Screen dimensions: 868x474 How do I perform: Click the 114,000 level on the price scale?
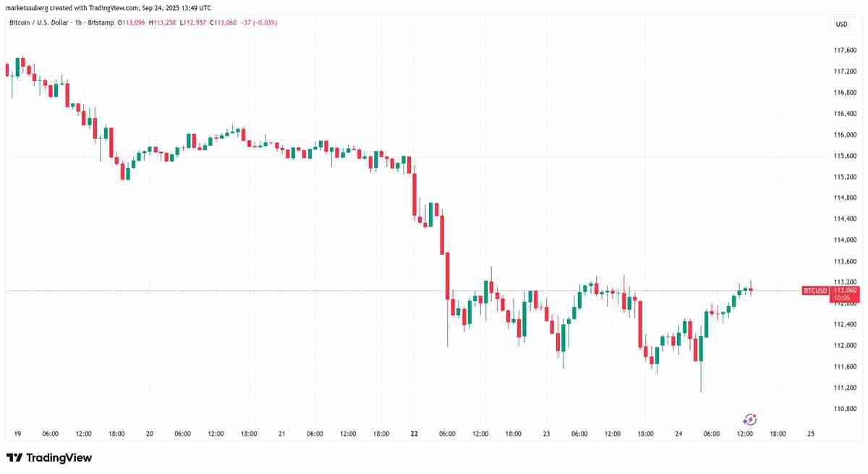point(845,240)
